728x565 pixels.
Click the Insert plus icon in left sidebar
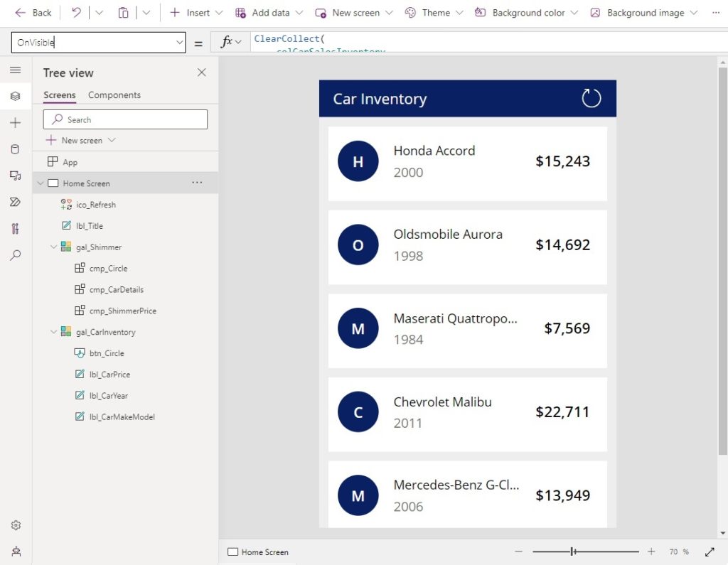point(15,122)
